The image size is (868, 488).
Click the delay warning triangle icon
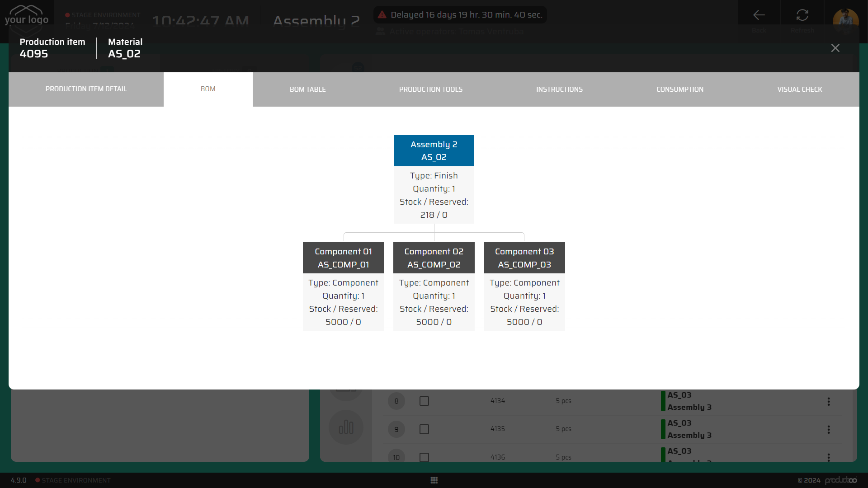click(x=382, y=15)
